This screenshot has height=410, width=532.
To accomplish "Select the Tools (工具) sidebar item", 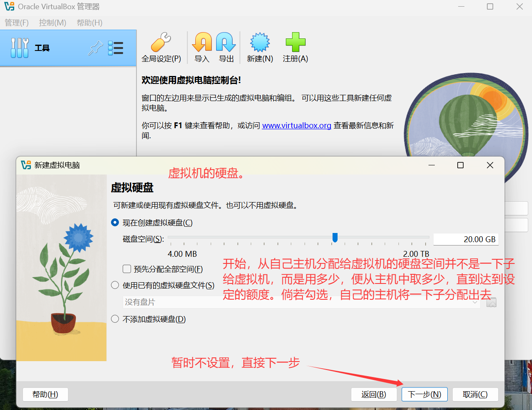I will click(68, 48).
